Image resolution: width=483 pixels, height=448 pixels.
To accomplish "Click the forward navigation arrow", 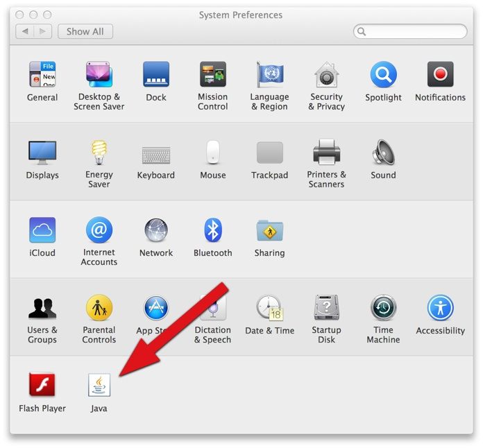I will pos(43,32).
